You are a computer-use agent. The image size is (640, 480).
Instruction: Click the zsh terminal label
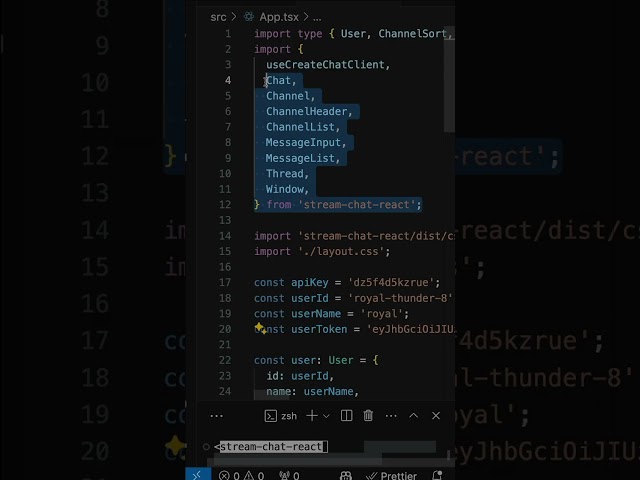(x=289, y=416)
